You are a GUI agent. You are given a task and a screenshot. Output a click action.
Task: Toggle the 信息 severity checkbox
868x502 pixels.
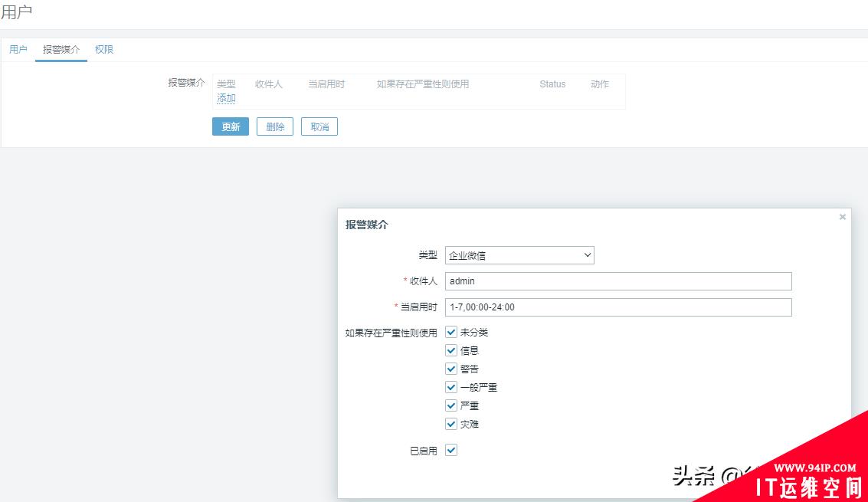tap(451, 350)
